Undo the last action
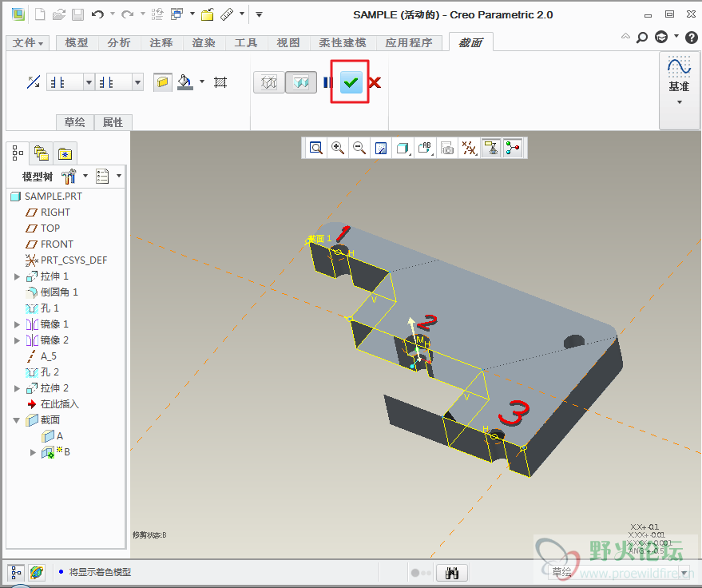Viewport: 702px width, 588px height. (97, 14)
